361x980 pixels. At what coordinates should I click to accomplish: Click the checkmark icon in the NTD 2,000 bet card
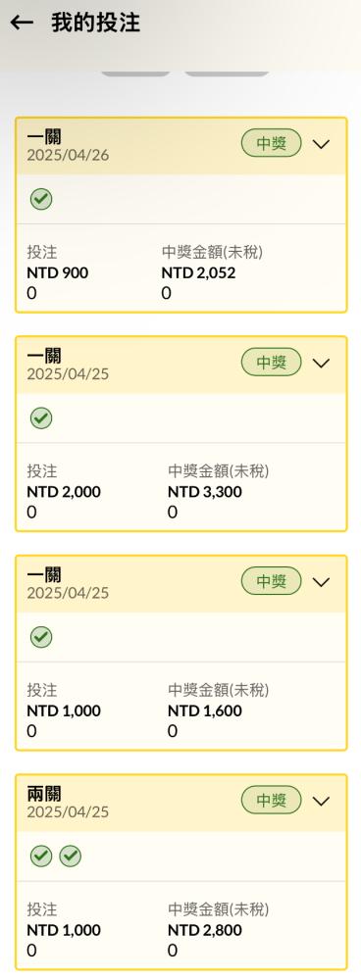click(41, 418)
